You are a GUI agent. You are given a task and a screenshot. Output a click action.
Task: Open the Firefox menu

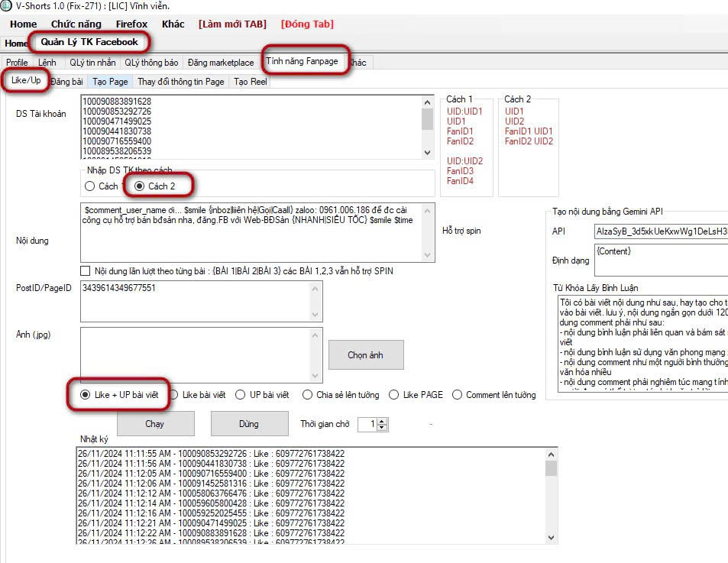point(132,24)
